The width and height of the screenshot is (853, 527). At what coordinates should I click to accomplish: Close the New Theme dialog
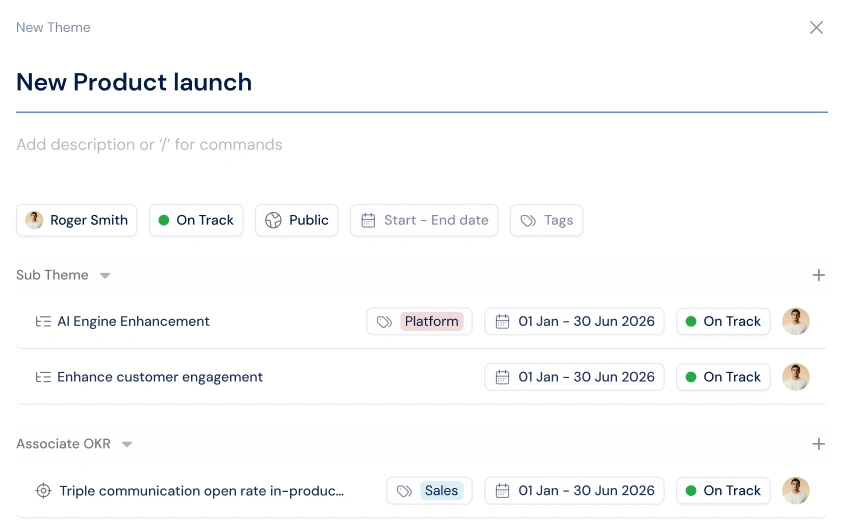[x=816, y=28]
